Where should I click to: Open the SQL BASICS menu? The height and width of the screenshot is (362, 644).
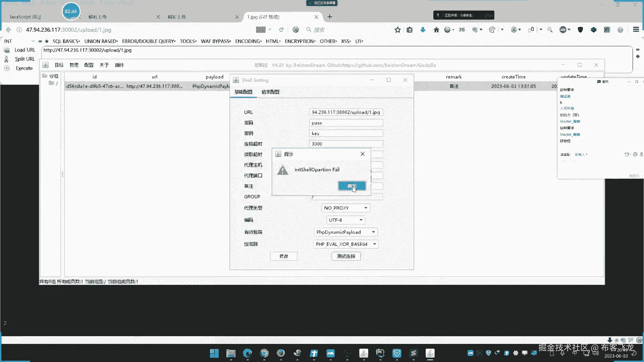click(x=66, y=41)
